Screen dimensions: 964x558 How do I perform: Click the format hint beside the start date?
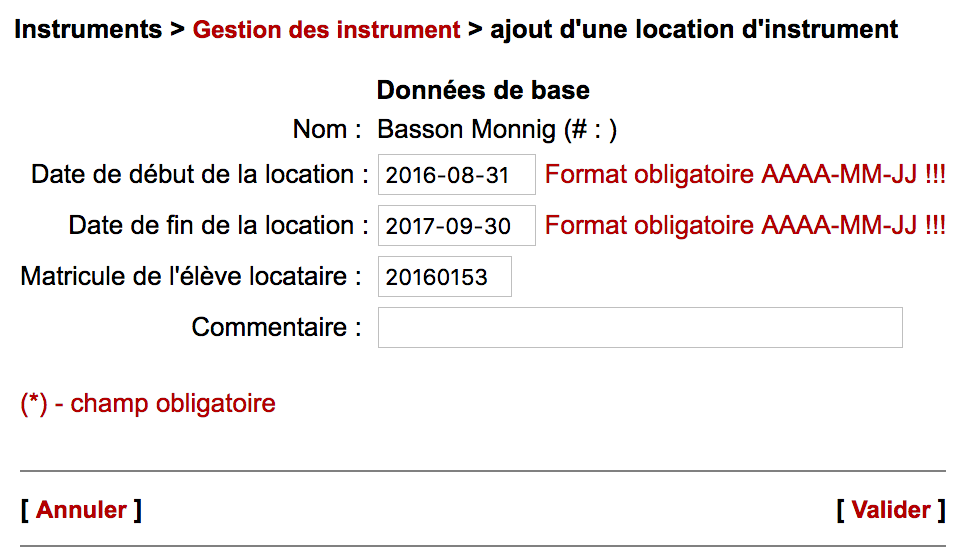click(745, 175)
